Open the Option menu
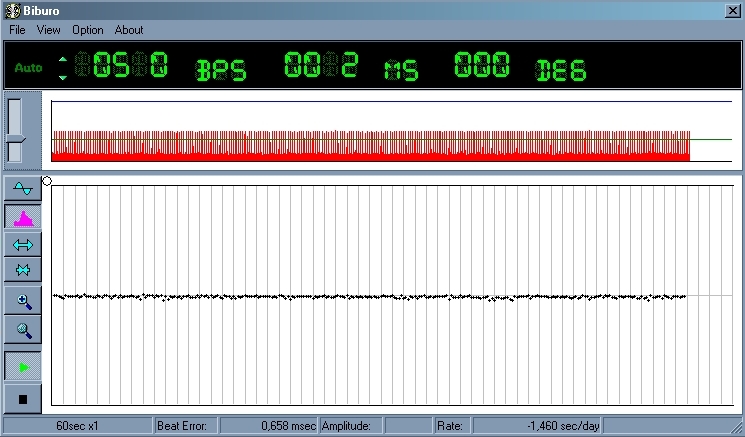The image size is (745, 437). (87, 30)
